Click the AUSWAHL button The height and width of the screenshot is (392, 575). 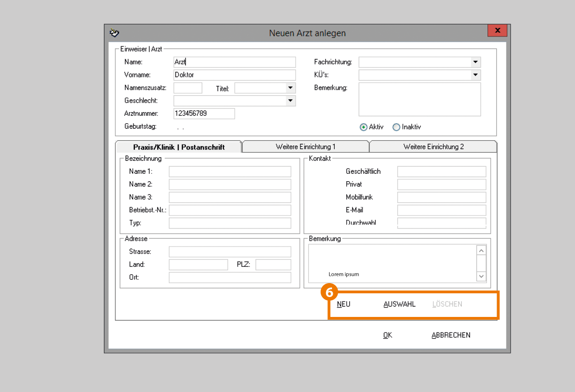pyautogui.click(x=399, y=304)
